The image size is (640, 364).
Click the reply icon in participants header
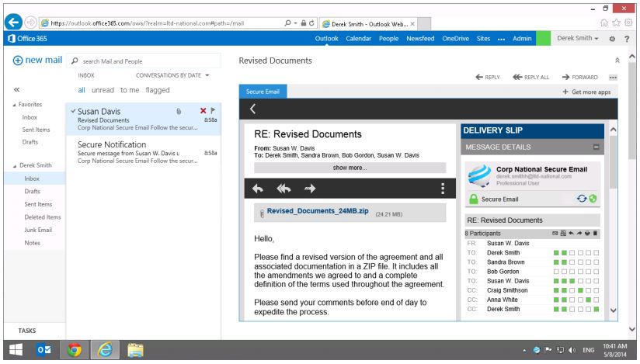pos(571,234)
